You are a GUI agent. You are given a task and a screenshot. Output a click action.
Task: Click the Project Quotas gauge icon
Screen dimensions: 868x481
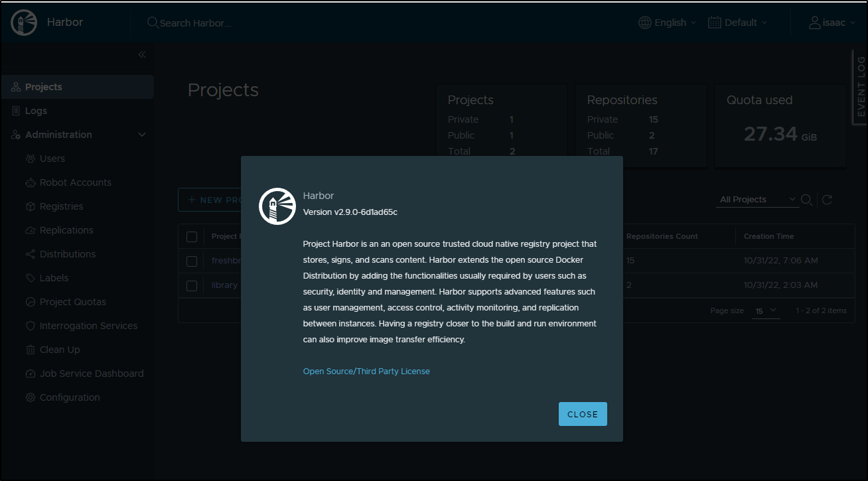pyautogui.click(x=31, y=302)
